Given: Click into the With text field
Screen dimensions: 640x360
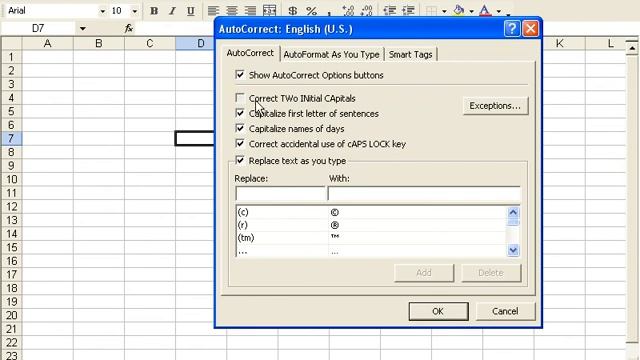Looking at the screenshot, I should (424, 193).
